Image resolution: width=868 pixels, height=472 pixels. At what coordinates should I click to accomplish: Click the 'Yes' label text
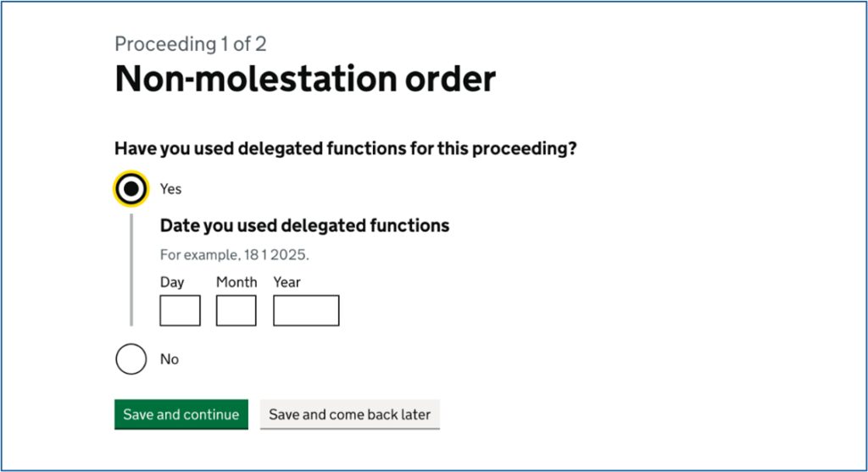pyautogui.click(x=170, y=189)
